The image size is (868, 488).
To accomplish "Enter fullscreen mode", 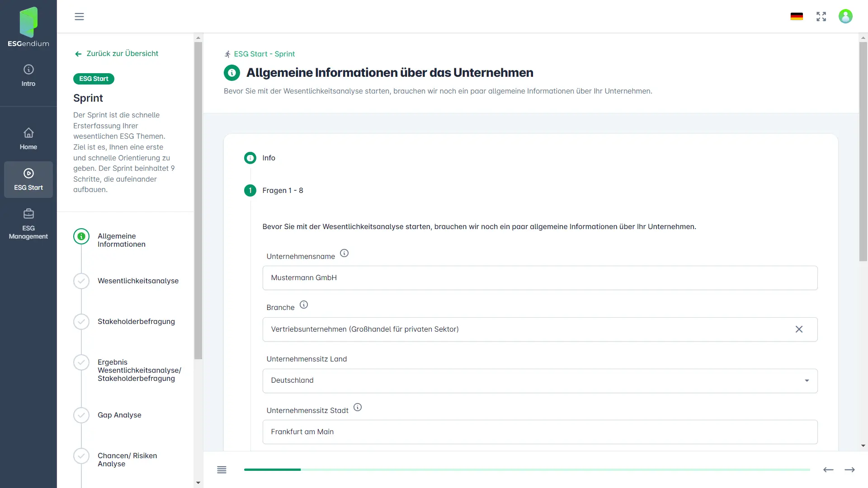I will pos(821,16).
